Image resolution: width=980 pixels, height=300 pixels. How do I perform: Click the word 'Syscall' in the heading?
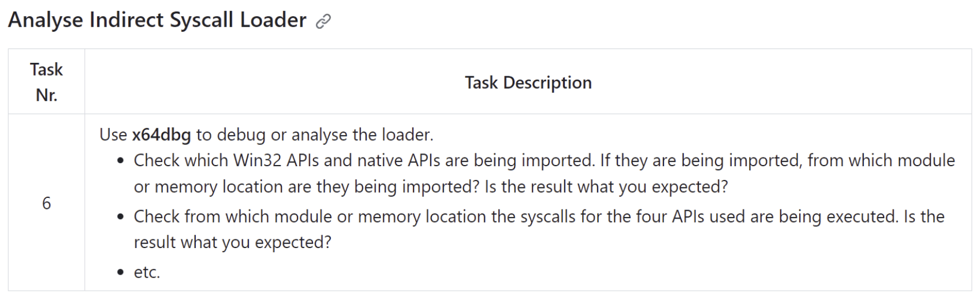(202, 20)
